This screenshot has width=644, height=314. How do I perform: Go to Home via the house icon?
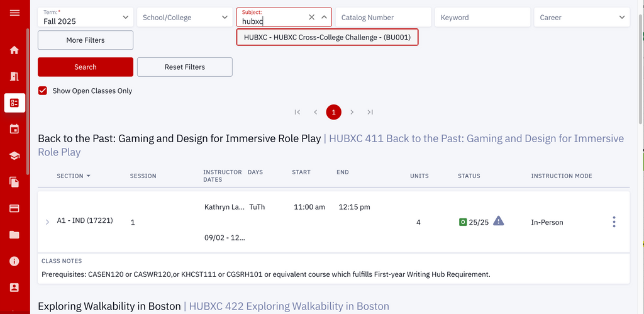[x=14, y=50]
